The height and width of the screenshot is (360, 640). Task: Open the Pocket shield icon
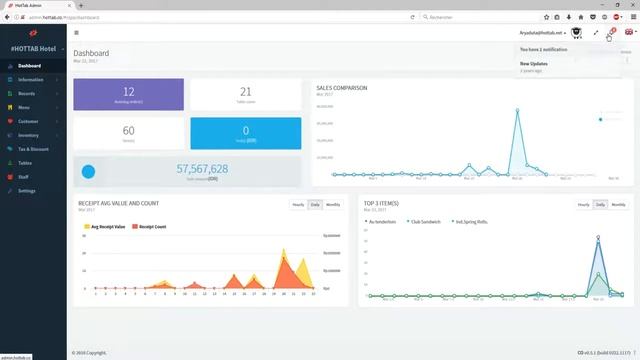point(593,17)
